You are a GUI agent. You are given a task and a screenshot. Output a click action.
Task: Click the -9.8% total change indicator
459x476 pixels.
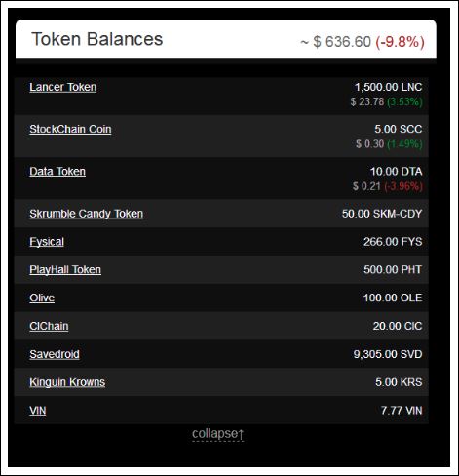coord(401,42)
